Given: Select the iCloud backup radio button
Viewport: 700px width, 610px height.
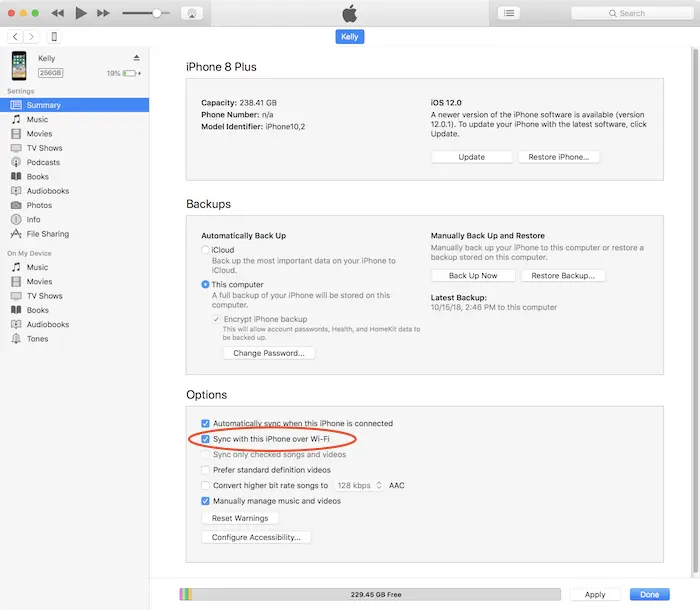Looking at the screenshot, I should (206, 249).
